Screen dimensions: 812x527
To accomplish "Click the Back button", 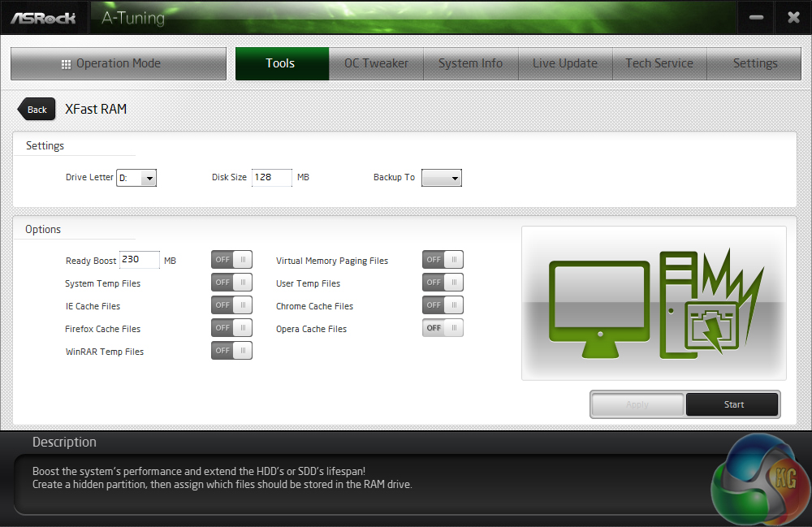I will [37, 110].
